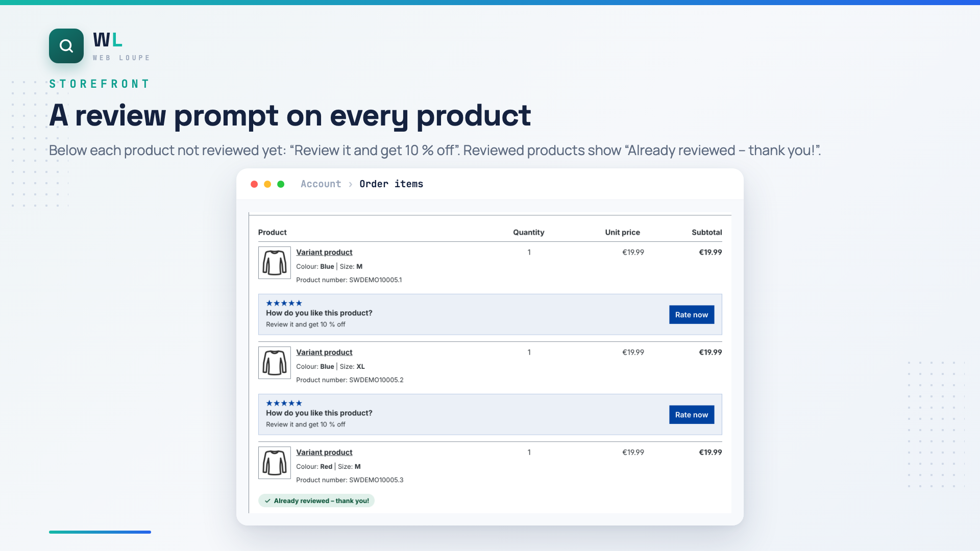Click Colour: Blue | Size: XL text
Image resolution: width=980 pixels, height=551 pixels.
[x=331, y=366]
